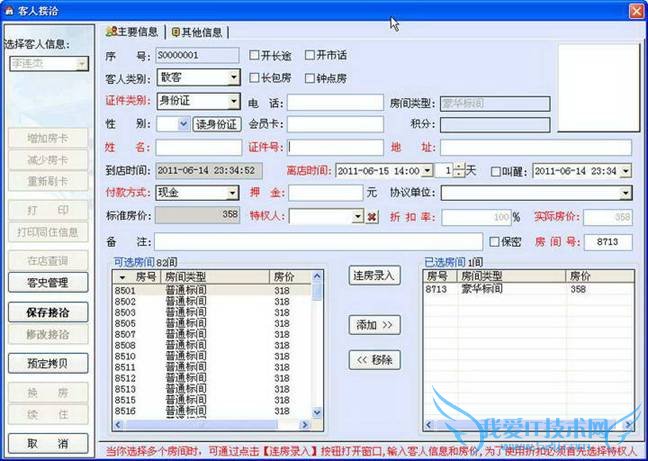Select room 8505 in available rooms
Image resolution: width=648 pixels, height=461 pixels.
212,323
